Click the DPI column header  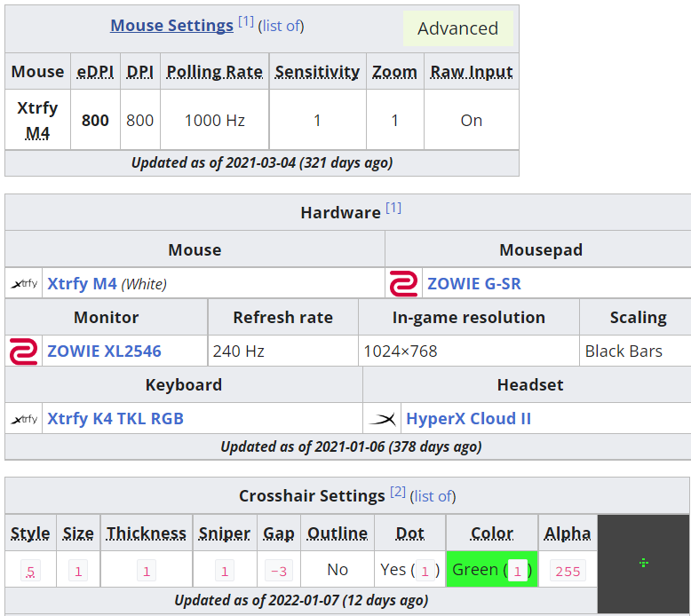[139, 71]
